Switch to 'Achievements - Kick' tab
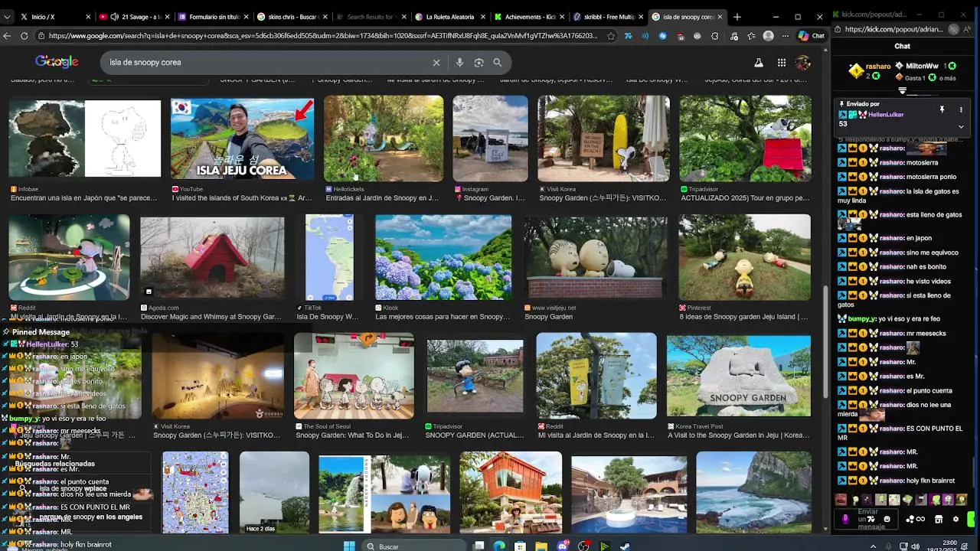This screenshot has height=551, width=980. (528, 17)
